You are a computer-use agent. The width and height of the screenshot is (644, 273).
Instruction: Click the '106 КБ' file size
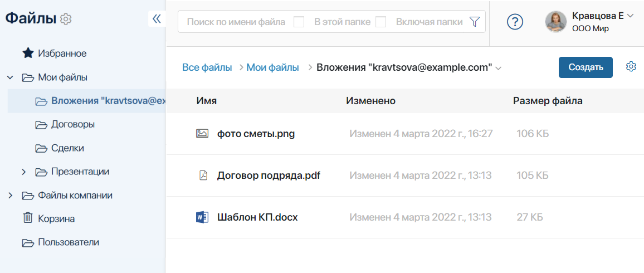533,134
